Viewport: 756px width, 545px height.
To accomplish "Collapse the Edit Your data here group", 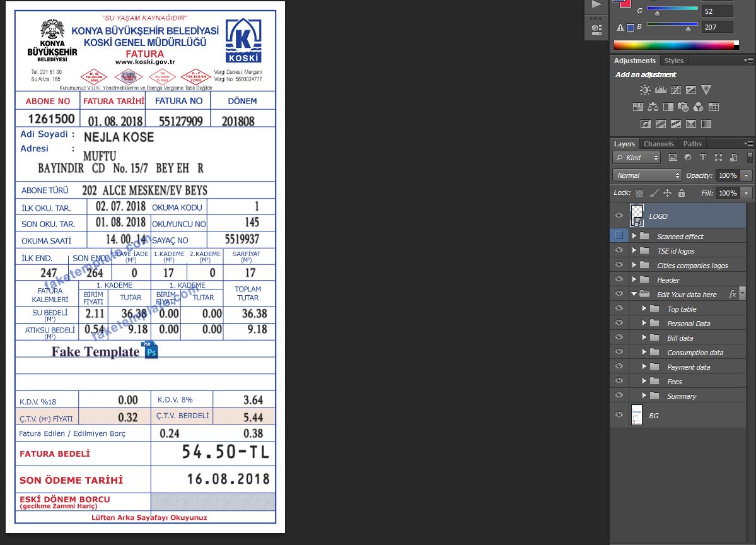I will click(x=634, y=295).
